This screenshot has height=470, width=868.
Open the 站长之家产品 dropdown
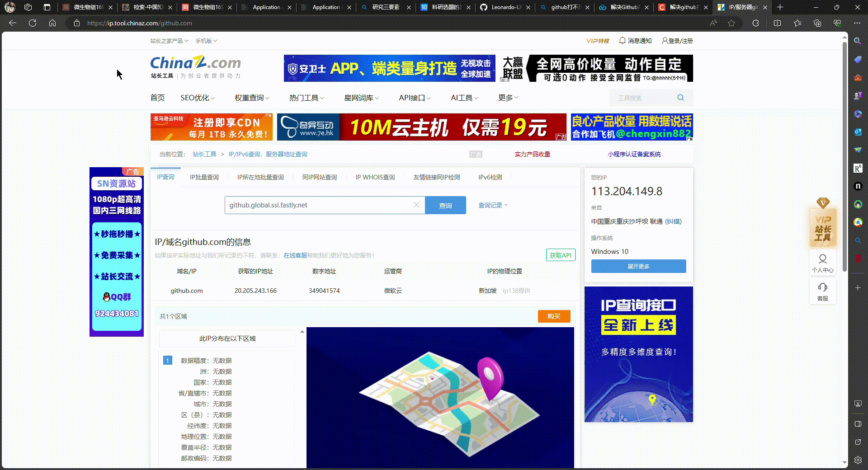(169, 41)
